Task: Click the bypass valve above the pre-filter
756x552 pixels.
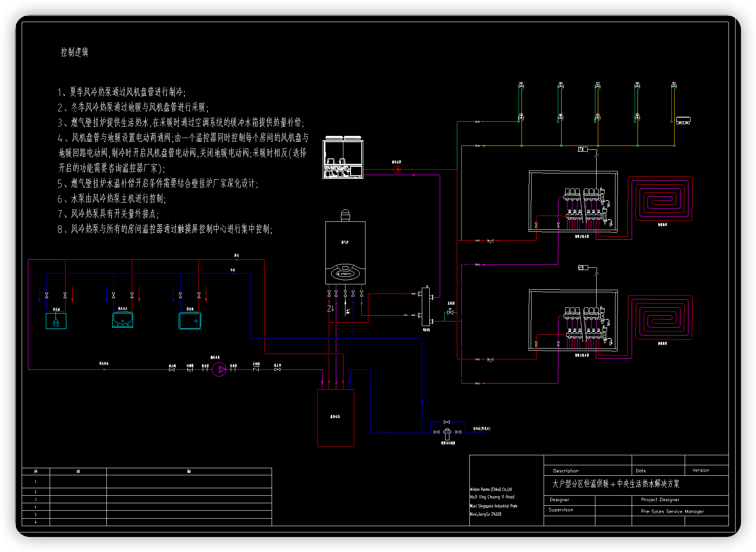Action: pos(447,422)
